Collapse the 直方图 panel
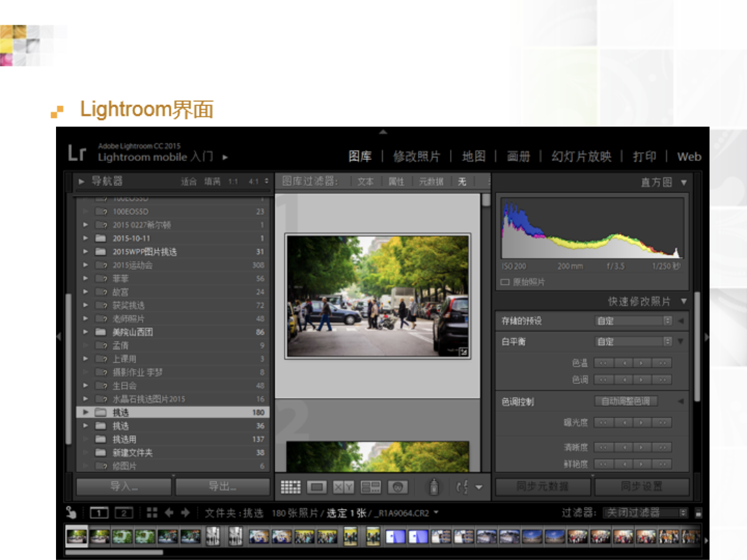 [x=684, y=183]
